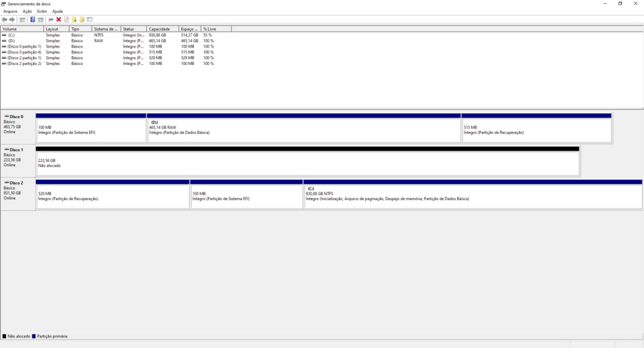Open the Exibir menu
This screenshot has height=348, width=644.
tap(42, 12)
